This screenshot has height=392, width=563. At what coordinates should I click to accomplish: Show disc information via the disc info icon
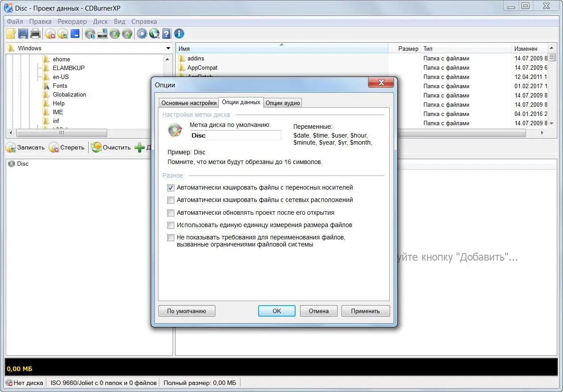90,34
